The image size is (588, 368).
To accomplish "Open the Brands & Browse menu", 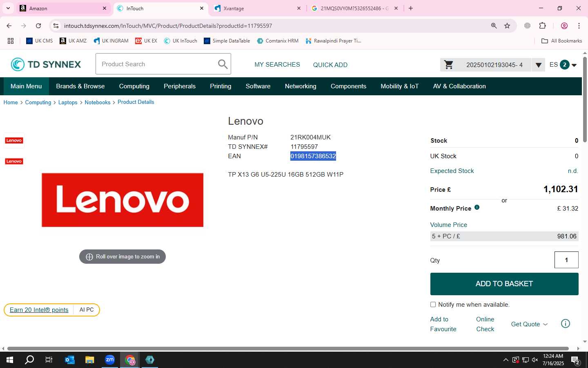I will tap(80, 86).
